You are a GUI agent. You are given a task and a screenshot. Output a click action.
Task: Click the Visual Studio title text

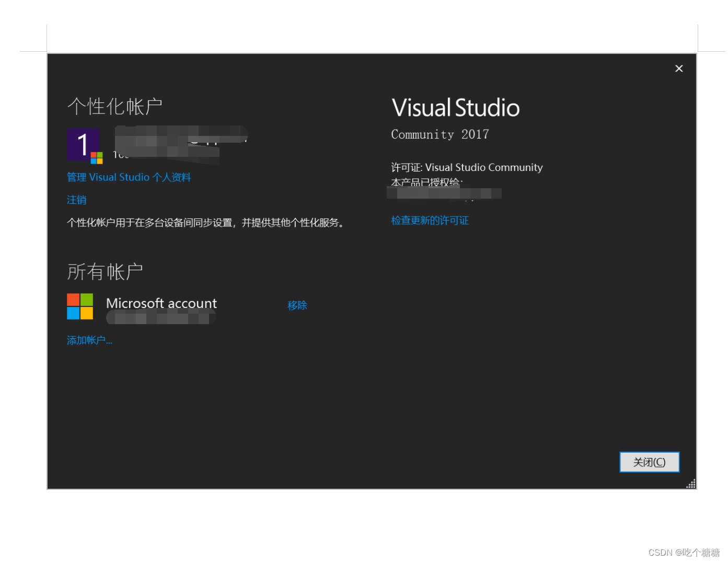point(456,108)
